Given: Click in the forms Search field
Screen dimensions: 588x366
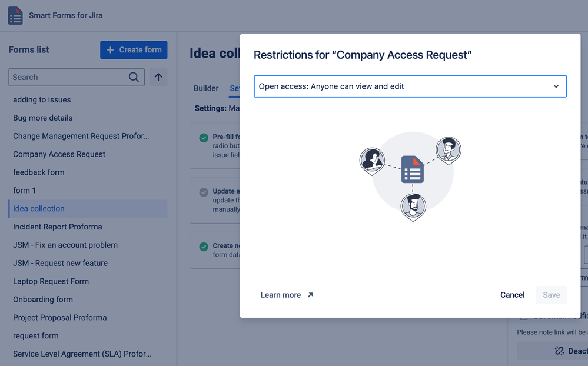Looking at the screenshot, I should (x=77, y=77).
